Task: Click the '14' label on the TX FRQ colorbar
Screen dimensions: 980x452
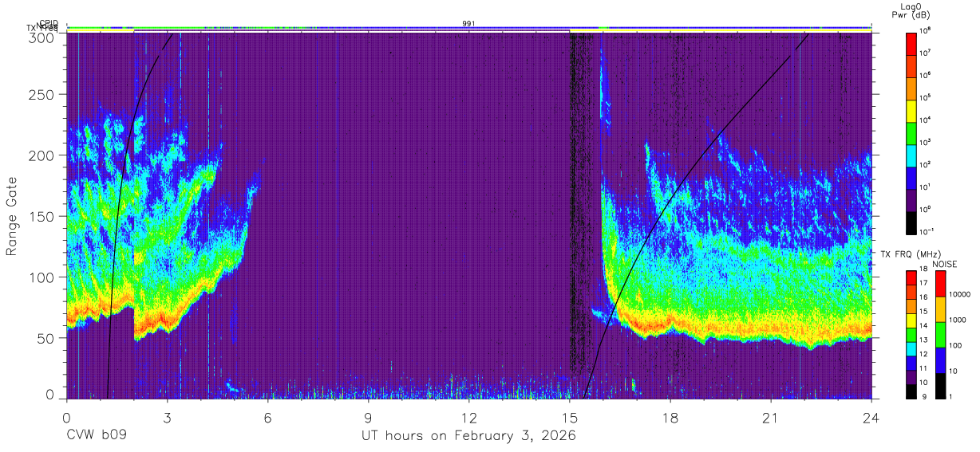Action: click(925, 327)
